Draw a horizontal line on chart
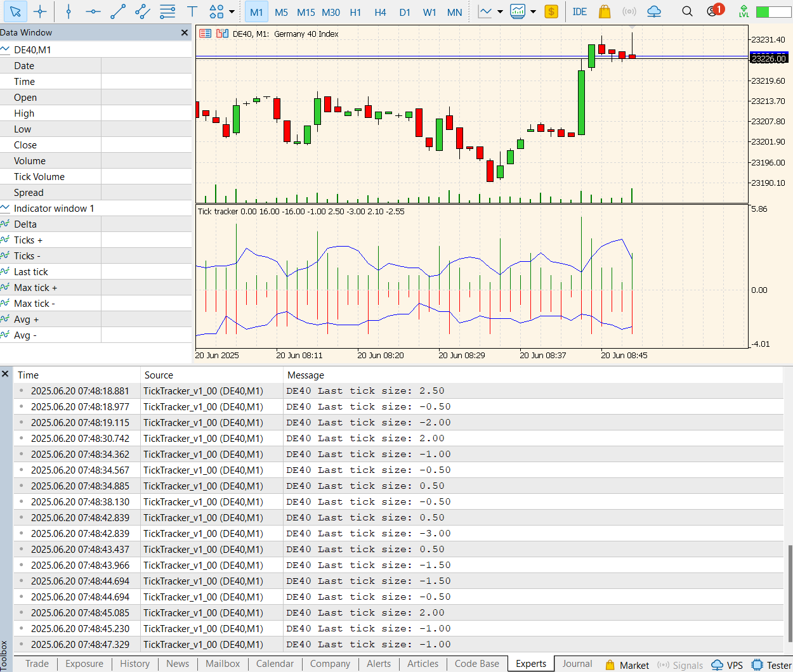 (93, 11)
